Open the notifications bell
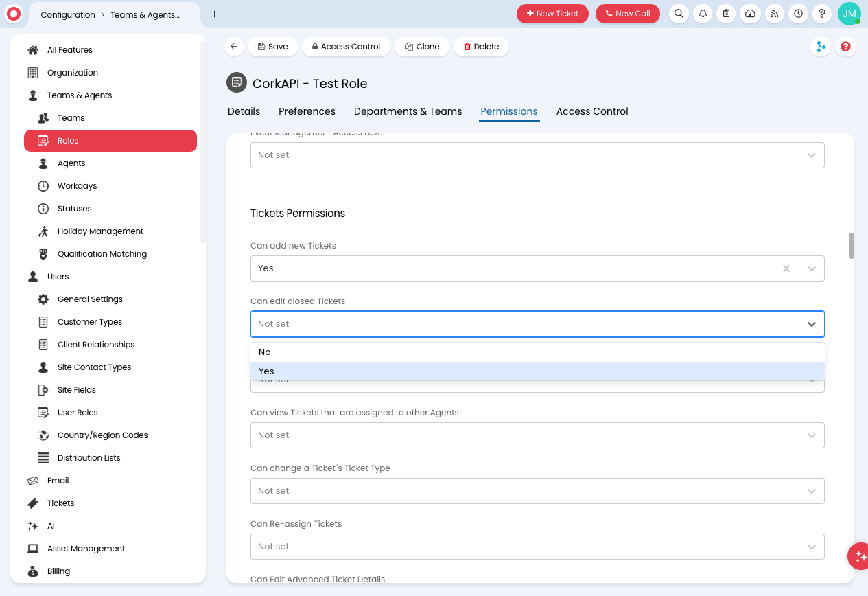Viewport: 868px width, 596px height. (703, 14)
